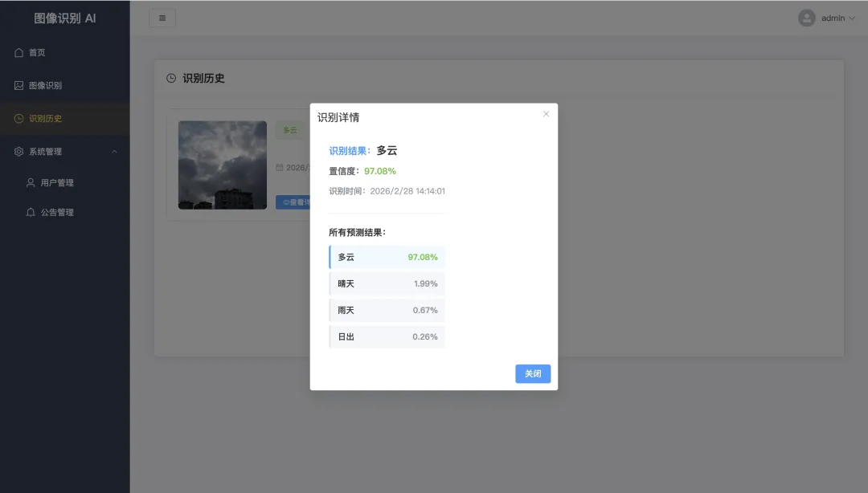Click the calendar icon on the history card
This screenshot has width=868, height=493.
coord(280,167)
